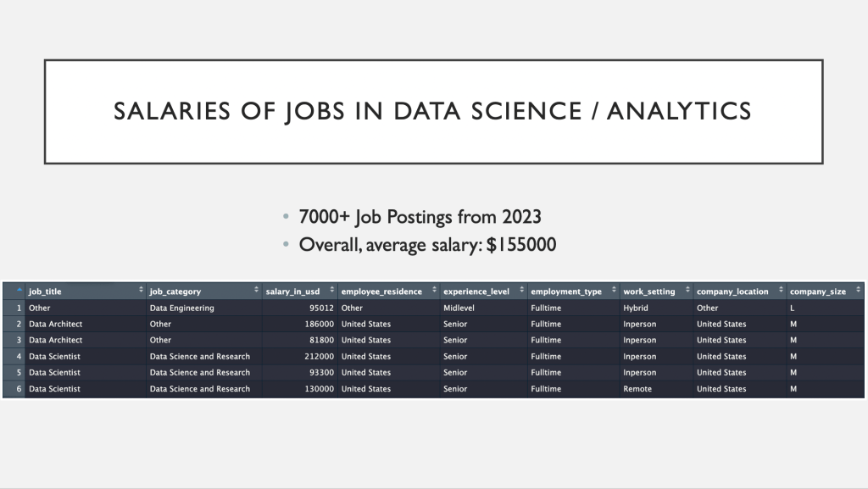Screen dimensions: 868x489
Task: Sort by the company_location column arrows
Action: click(780, 292)
